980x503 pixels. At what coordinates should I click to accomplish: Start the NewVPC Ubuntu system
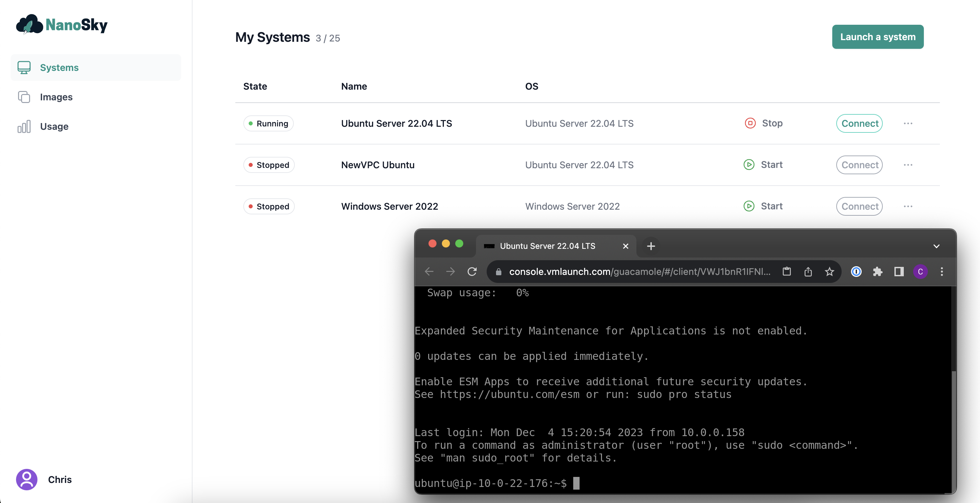763,165
